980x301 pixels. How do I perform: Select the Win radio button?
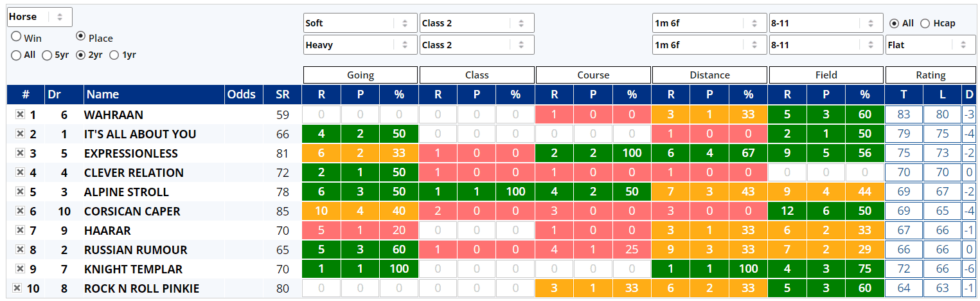point(16,37)
